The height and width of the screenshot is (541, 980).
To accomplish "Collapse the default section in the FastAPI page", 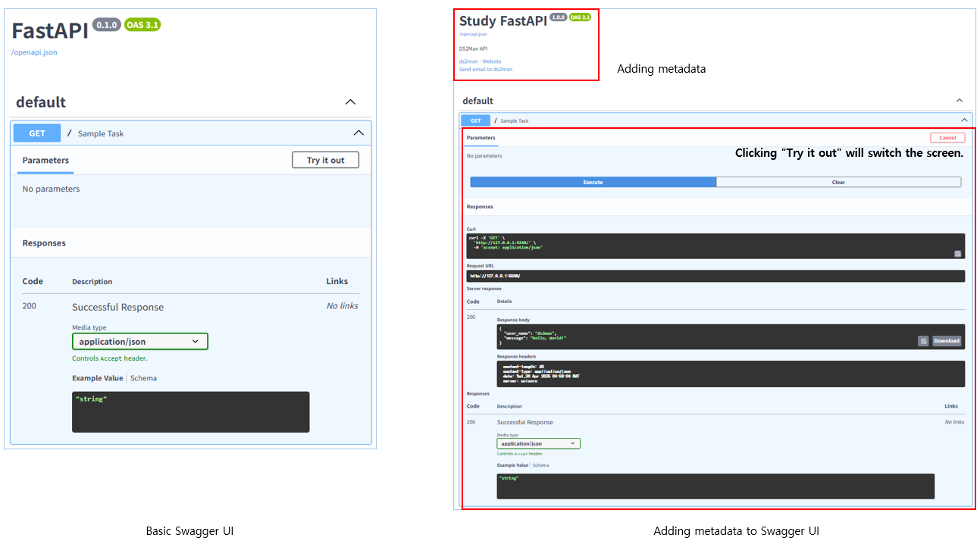I will 350,102.
